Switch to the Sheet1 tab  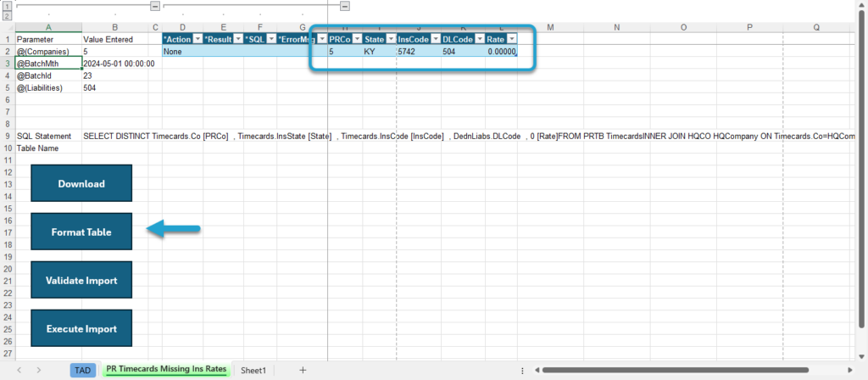click(x=253, y=371)
